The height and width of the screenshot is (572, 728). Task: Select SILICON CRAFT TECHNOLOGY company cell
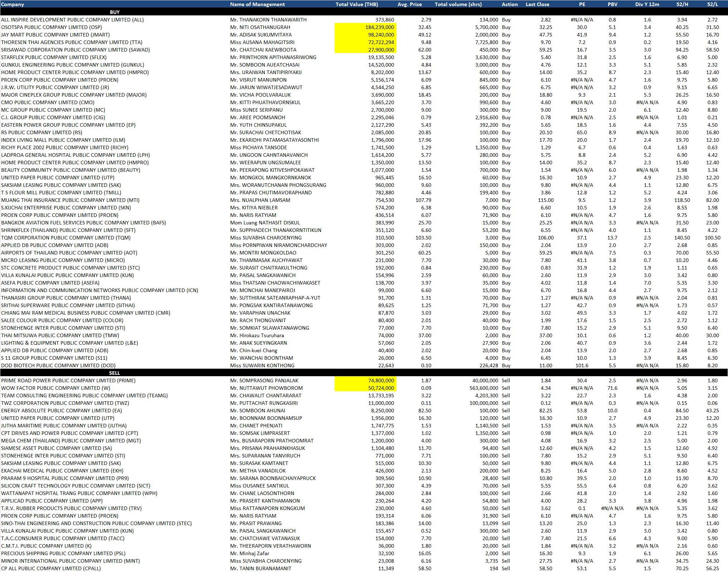coord(76,486)
